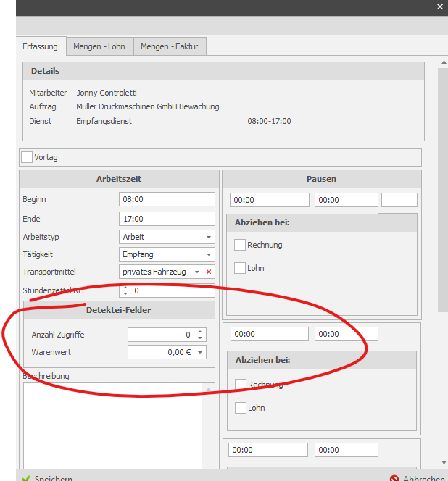
Task: Click the first pause start time field
Action: pos(269,200)
